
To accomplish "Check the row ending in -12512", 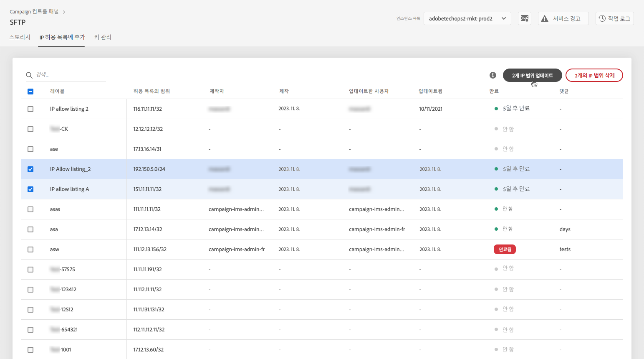I will pyautogui.click(x=30, y=310).
